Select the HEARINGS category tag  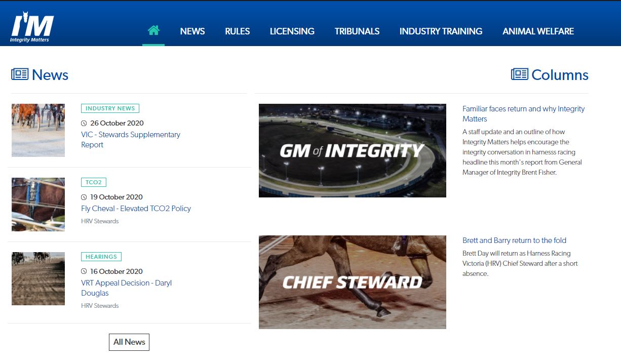[101, 257]
